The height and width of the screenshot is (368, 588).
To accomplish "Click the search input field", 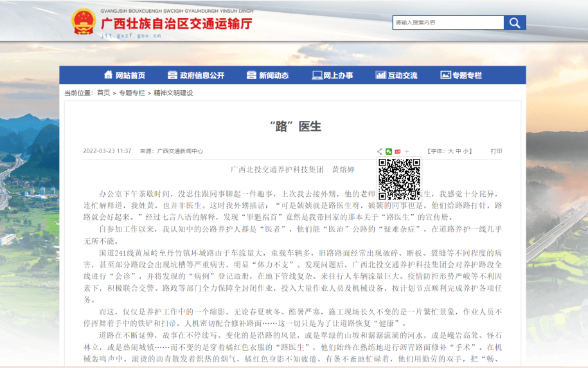I will (x=448, y=23).
